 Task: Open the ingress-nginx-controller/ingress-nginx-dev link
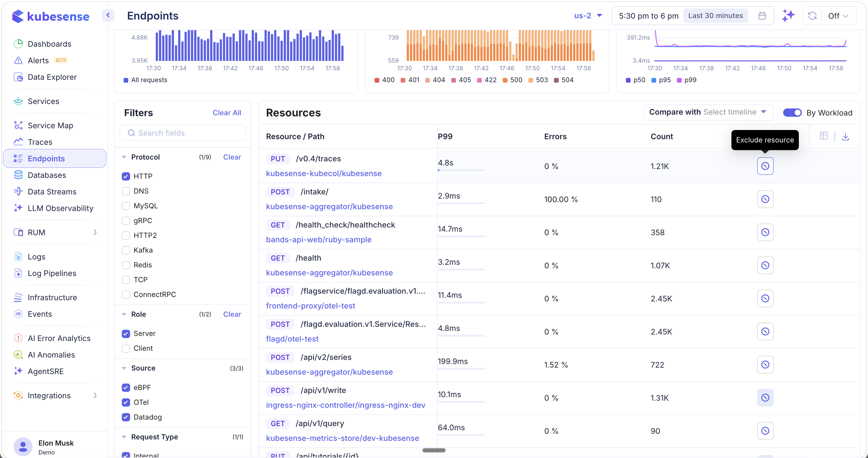[x=345, y=405]
